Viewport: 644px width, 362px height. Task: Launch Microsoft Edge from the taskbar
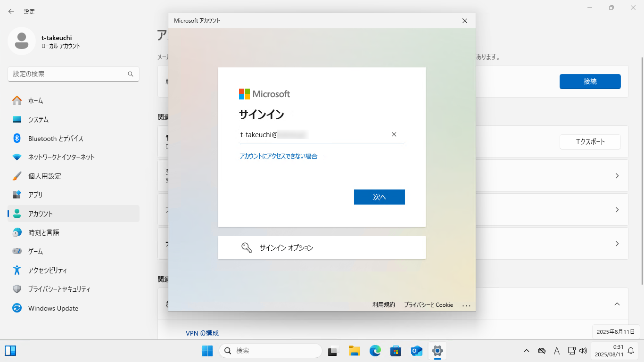[375, 351]
